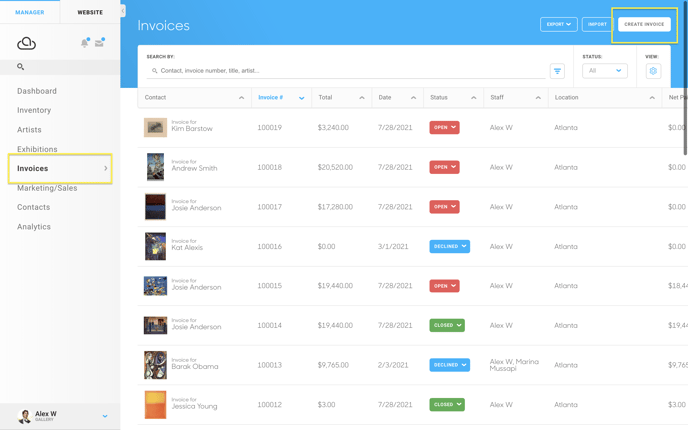Viewport: 688px width, 430px height.
Task: Sort by Total column arrow
Action: pos(362,98)
